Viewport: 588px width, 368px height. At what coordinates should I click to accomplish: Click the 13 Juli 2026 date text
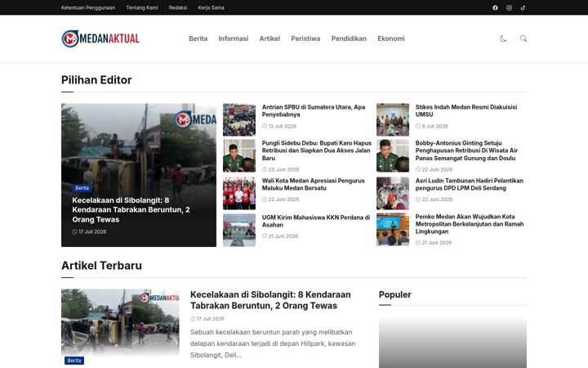[x=282, y=126]
